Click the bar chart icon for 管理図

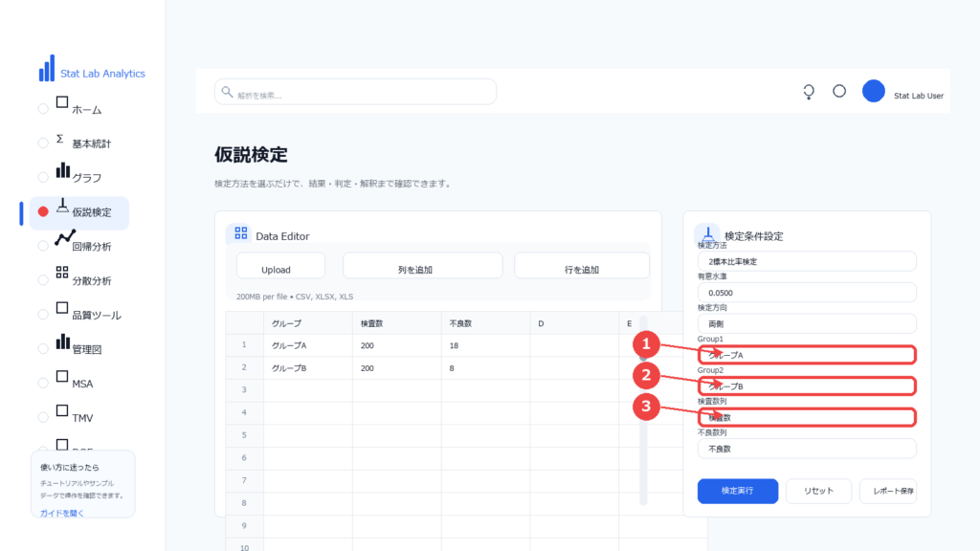pyautogui.click(x=62, y=342)
